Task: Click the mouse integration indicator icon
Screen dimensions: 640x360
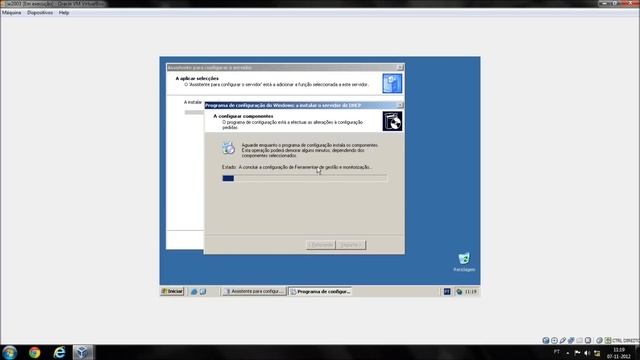Action: tap(599, 340)
